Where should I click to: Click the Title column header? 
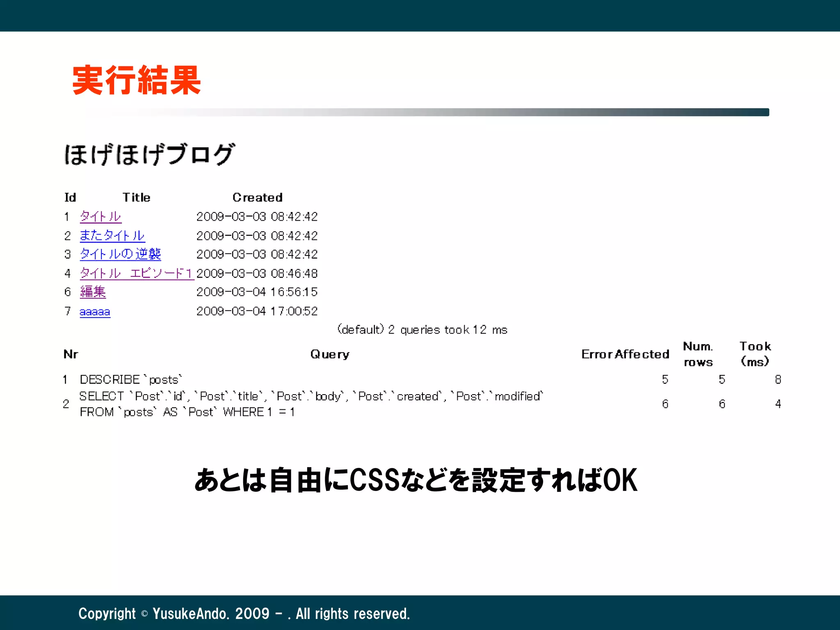click(x=137, y=197)
